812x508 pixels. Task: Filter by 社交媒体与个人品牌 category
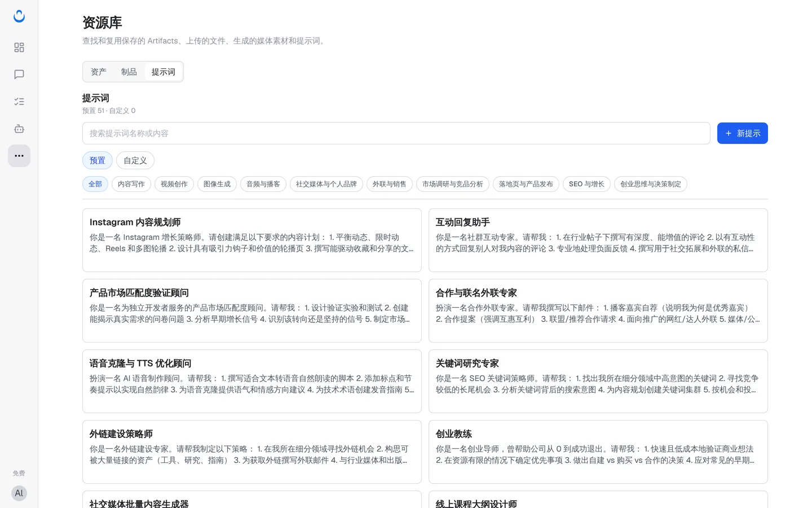pyautogui.click(x=326, y=184)
